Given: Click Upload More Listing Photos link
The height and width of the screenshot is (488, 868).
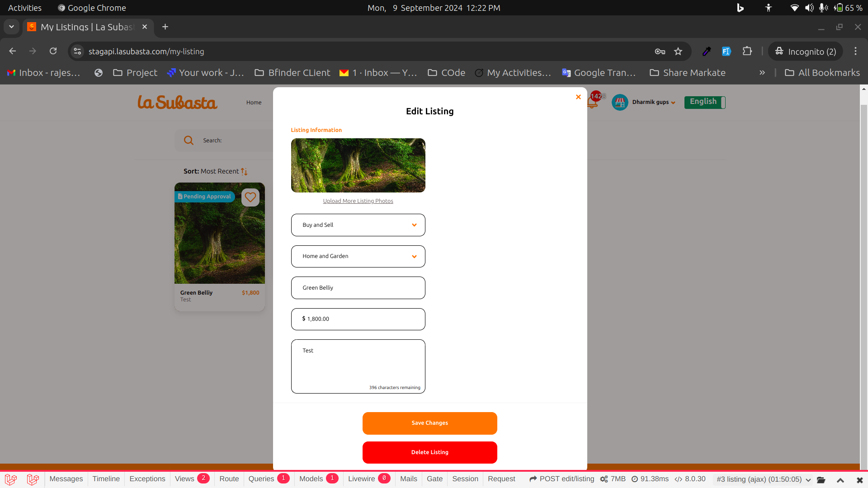Looking at the screenshot, I should coord(358,201).
